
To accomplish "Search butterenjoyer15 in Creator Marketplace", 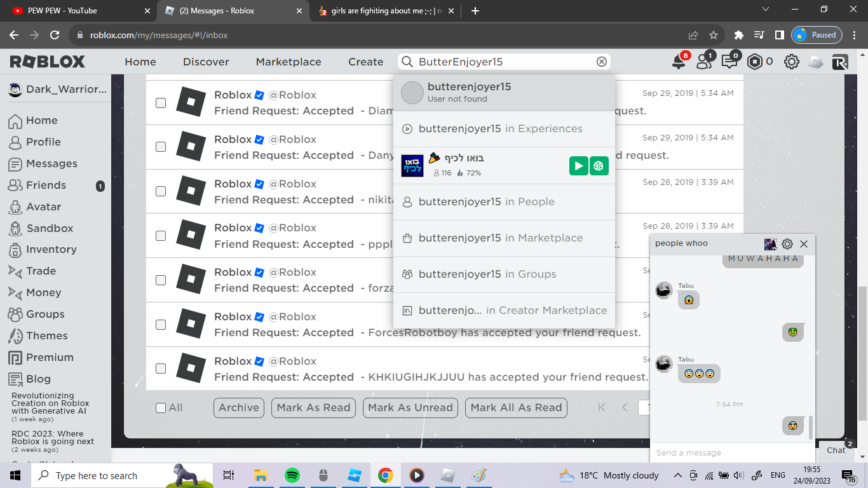I will click(x=504, y=311).
